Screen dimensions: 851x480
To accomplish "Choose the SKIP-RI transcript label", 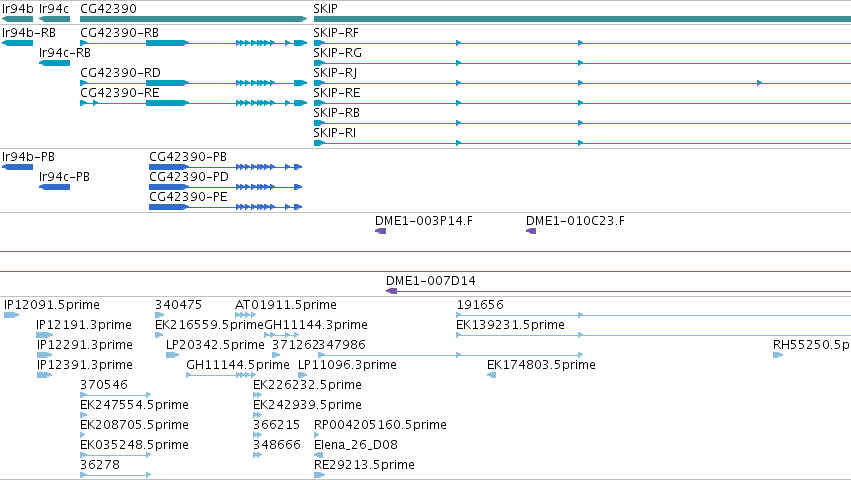I will point(335,133).
